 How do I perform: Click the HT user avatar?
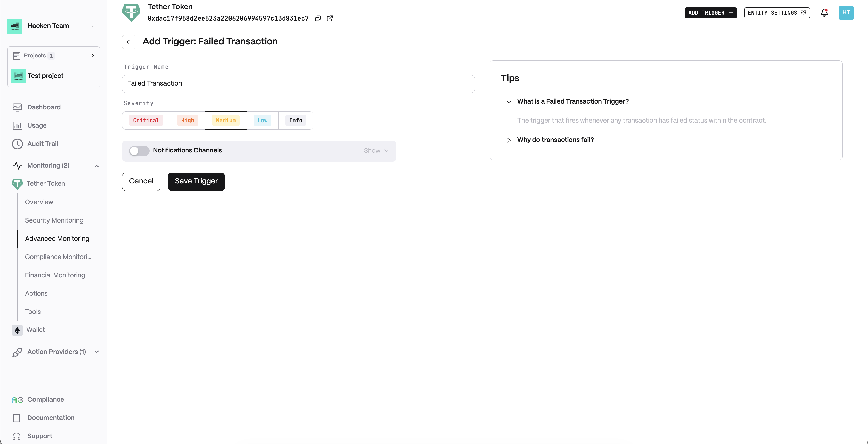click(x=846, y=13)
